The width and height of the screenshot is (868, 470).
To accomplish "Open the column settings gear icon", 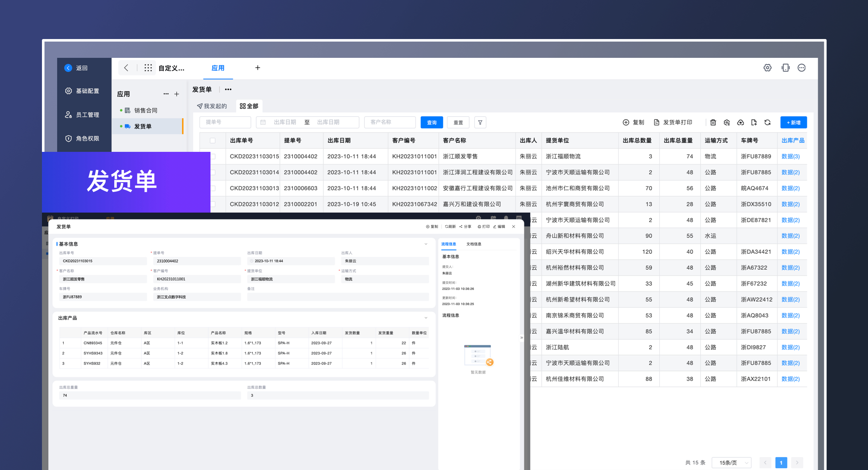I will tap(727, 123).
